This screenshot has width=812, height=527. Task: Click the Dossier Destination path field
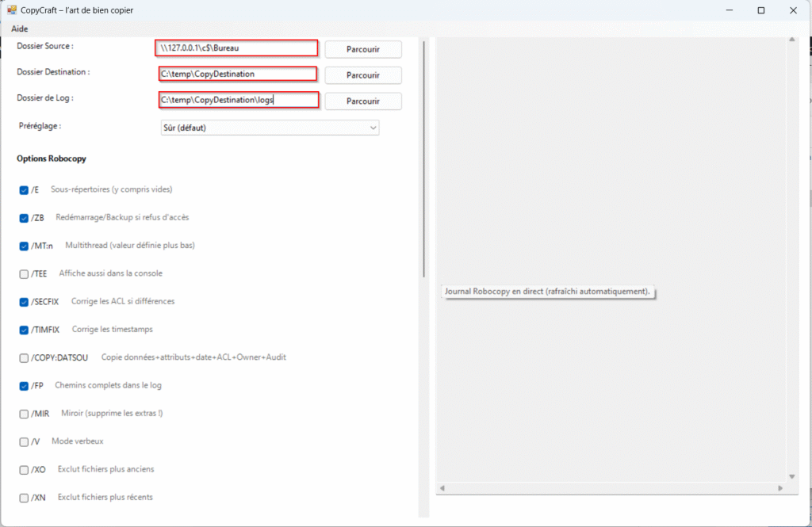point(238,74)
